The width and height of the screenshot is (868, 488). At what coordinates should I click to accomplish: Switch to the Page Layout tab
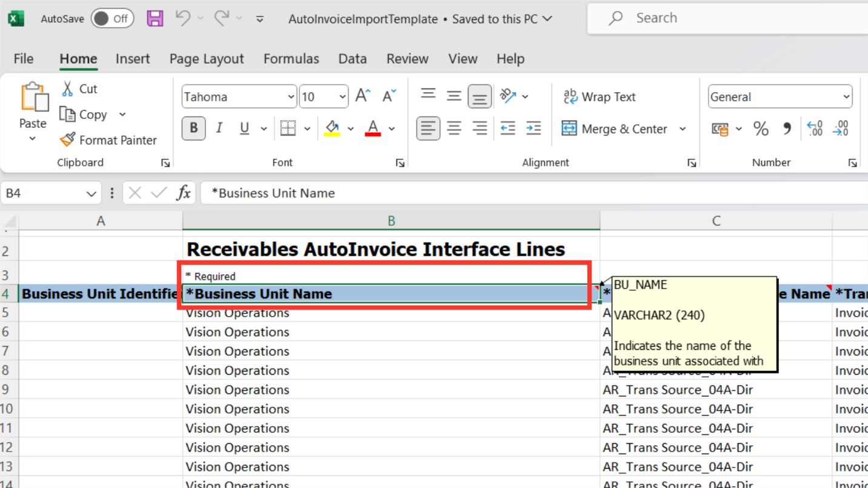point(207,59)
